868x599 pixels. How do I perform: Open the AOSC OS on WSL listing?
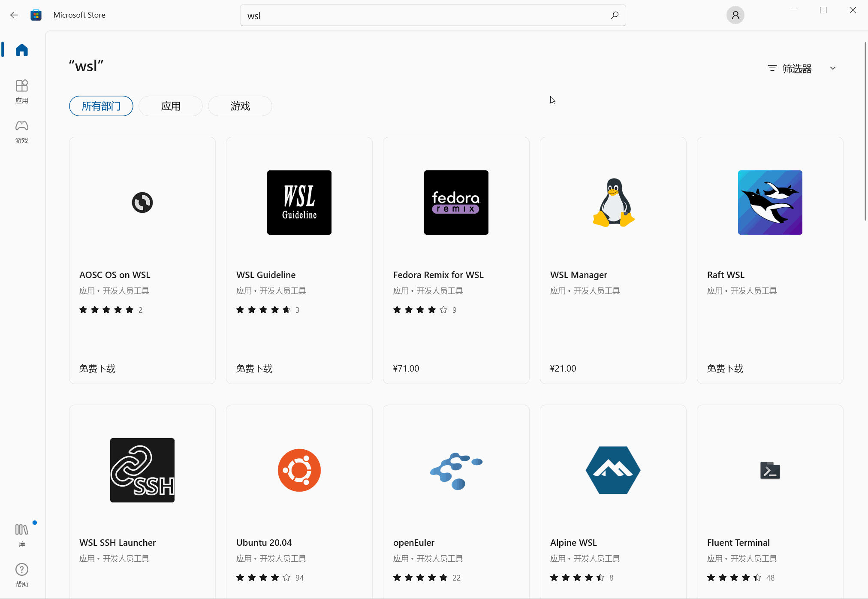pyautogui.click(x=115, y=275)
